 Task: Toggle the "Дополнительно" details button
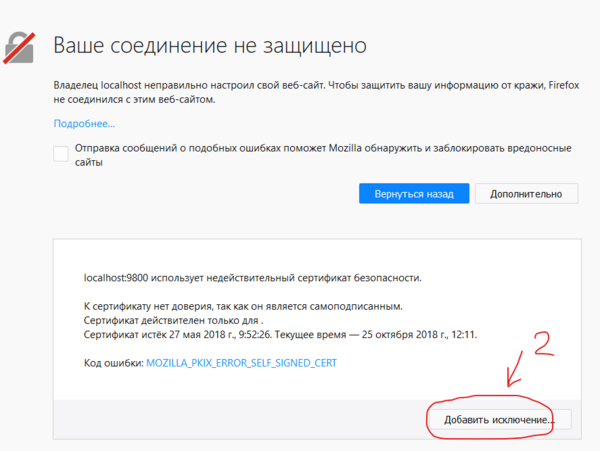tap(526, 193)
